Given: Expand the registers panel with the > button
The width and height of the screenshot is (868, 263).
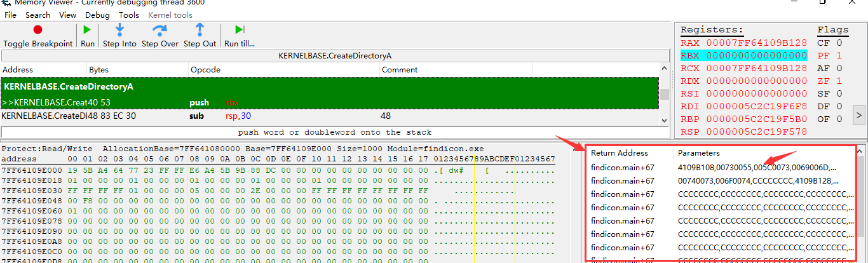Looking at the screenshot, I should (858, 115).
